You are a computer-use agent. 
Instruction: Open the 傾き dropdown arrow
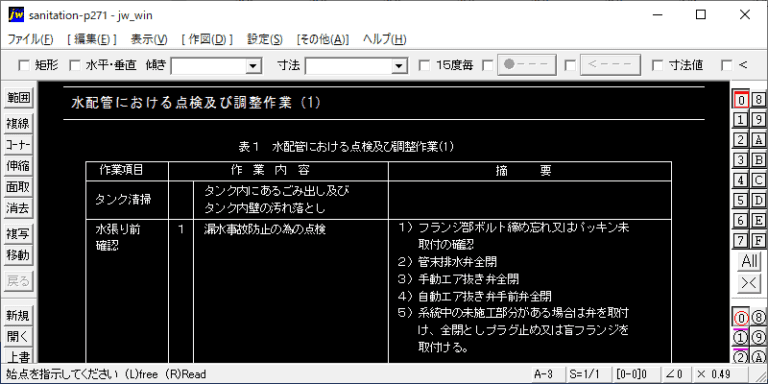[x=253, y=66]
